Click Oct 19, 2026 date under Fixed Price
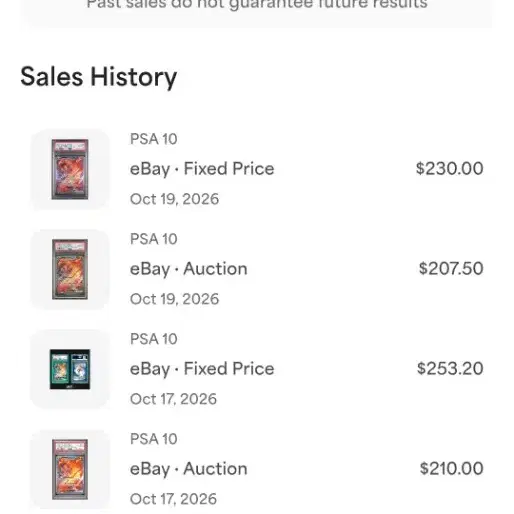This screenshot has height=514, width=514. coord(174,199)
